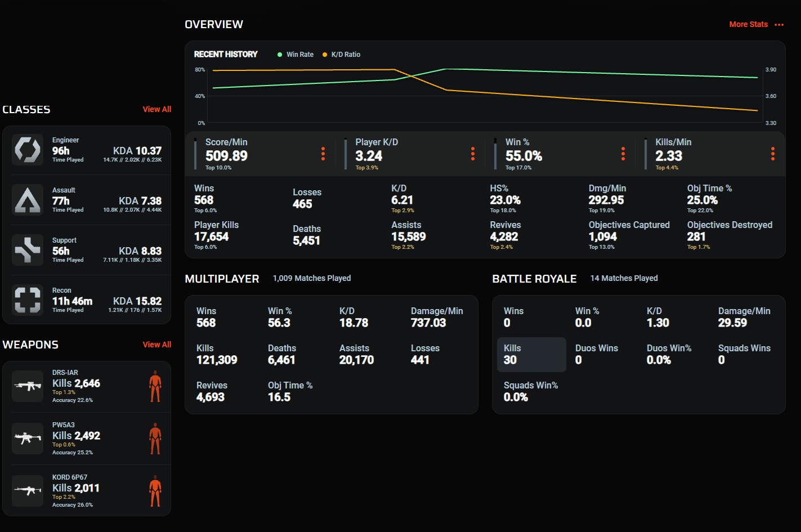Open the Kills/Min options menu
801x532 pixels.
point(773,154)
